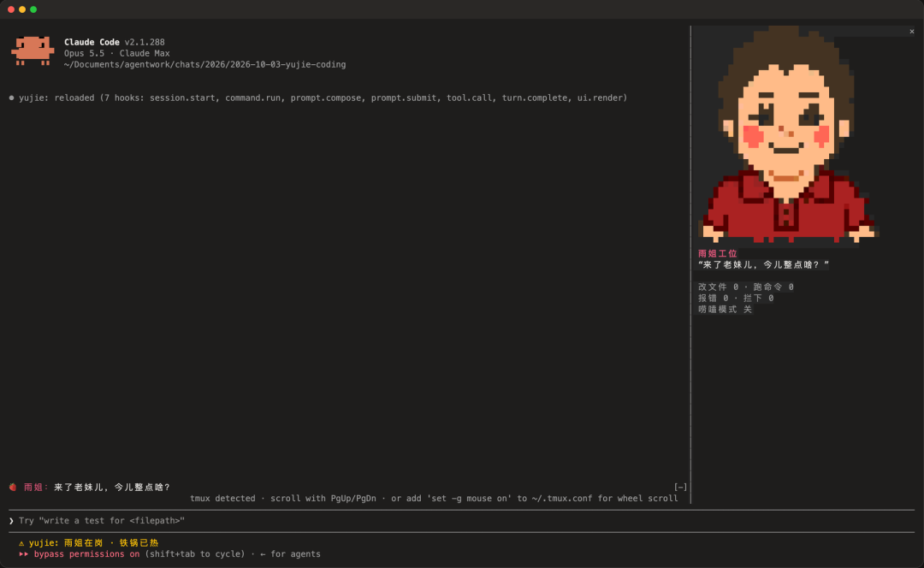Click the project path under Claude Max
The image size is (924, 568).
204,65
